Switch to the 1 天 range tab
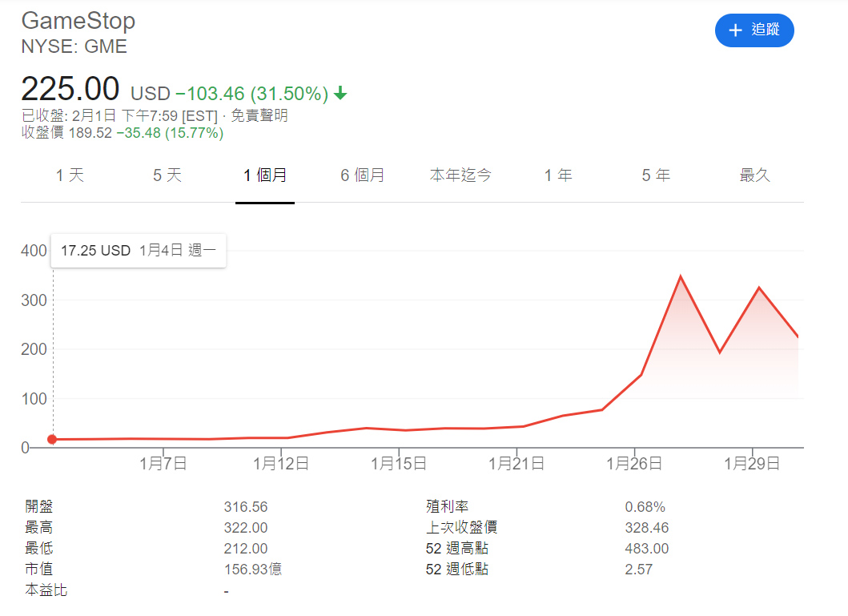The image size is (848, 616). tap(70, 175)
